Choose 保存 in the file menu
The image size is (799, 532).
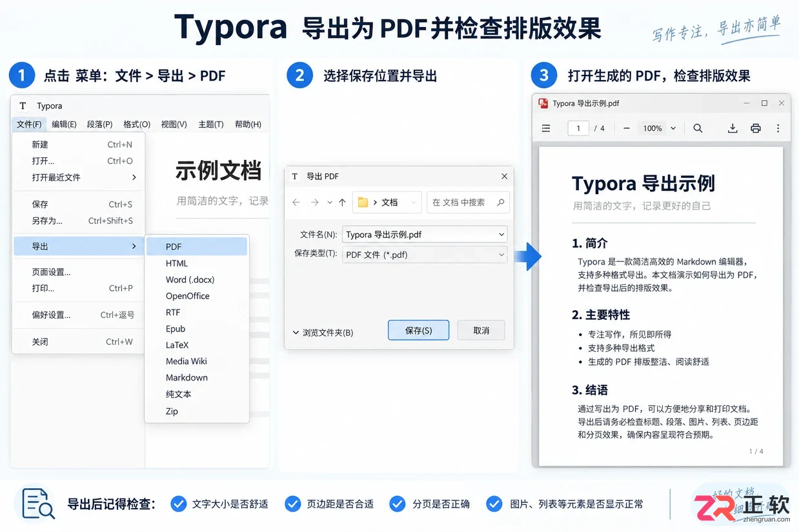[x=79, y=204]
